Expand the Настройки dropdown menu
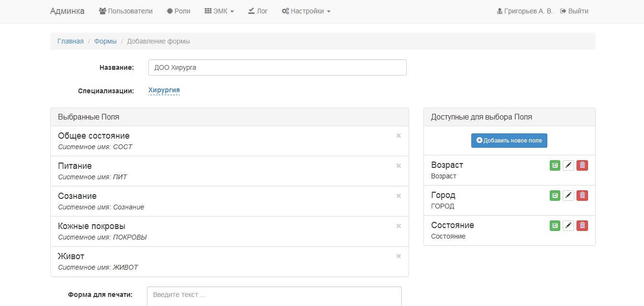 (306, 11)
